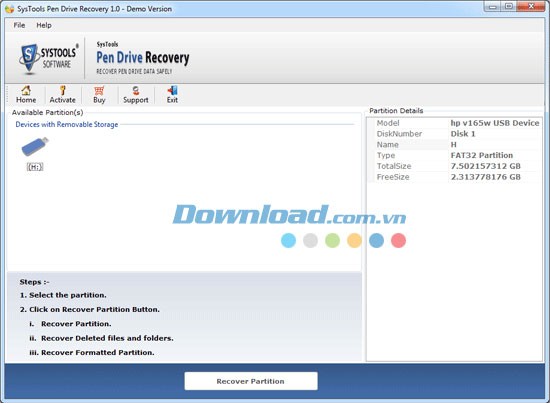Click the FreeSize property label

click(393, 177)
